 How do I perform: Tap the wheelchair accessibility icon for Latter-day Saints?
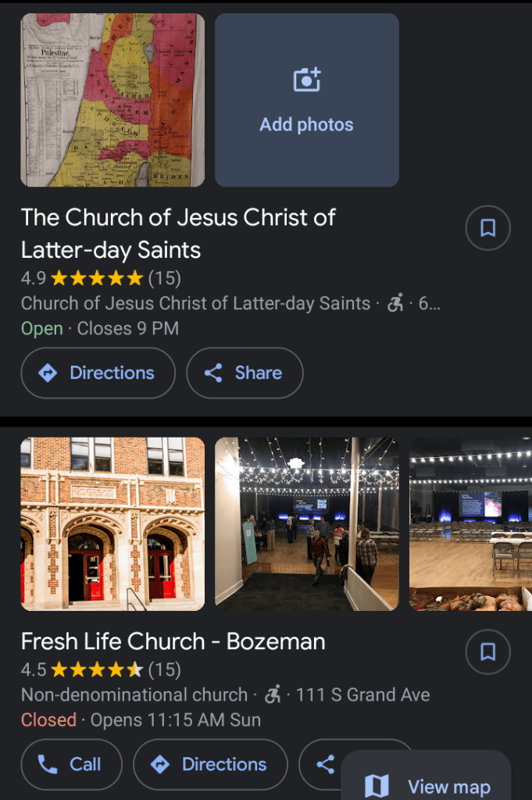[395, 303]
